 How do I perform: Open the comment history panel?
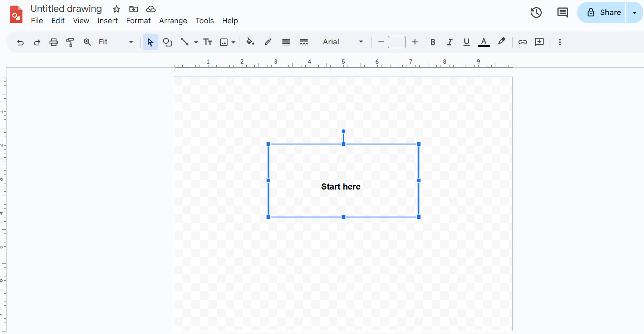click(x=563, y=13)
